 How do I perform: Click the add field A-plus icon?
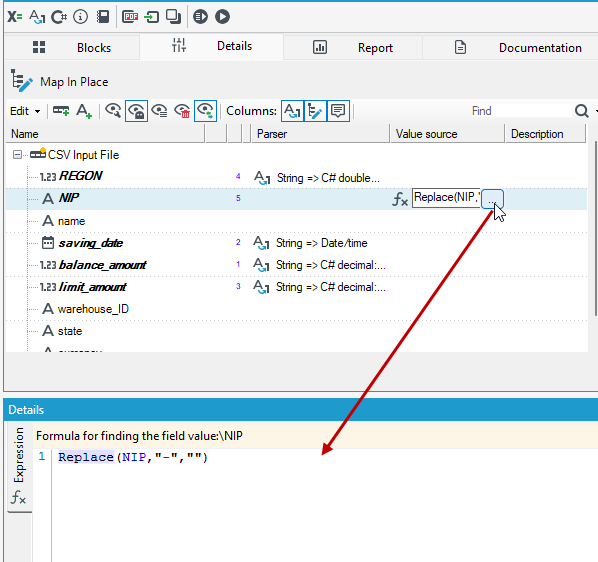coord(84,111)
